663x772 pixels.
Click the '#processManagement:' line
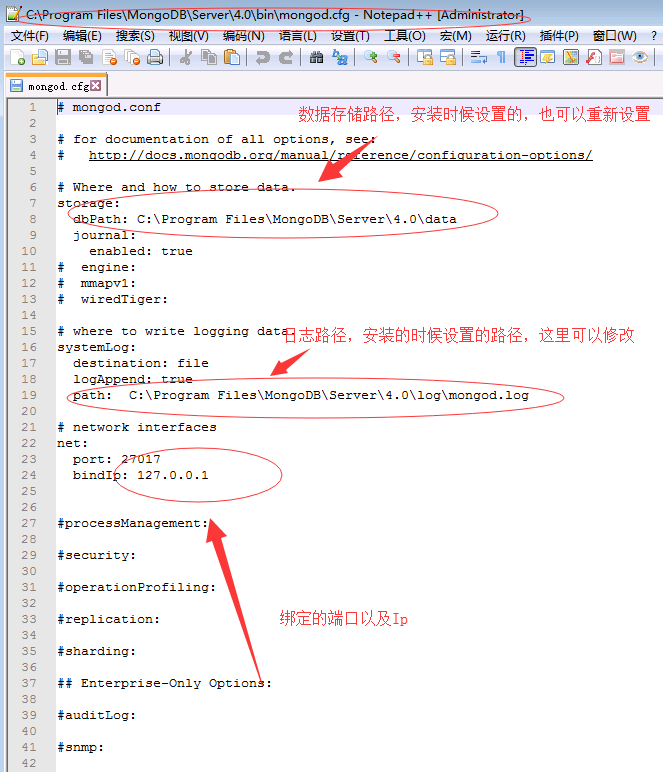tap(133, 523)
